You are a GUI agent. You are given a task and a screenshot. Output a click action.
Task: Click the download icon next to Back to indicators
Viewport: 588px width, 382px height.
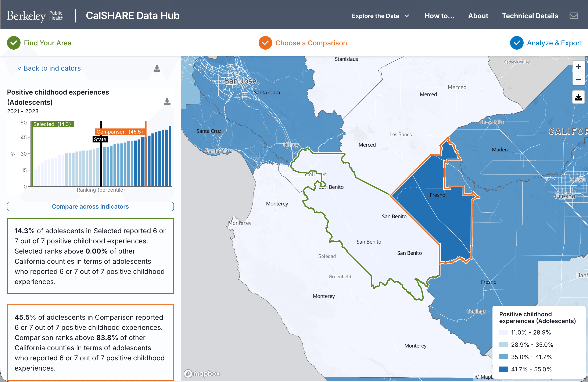(157, 68)
